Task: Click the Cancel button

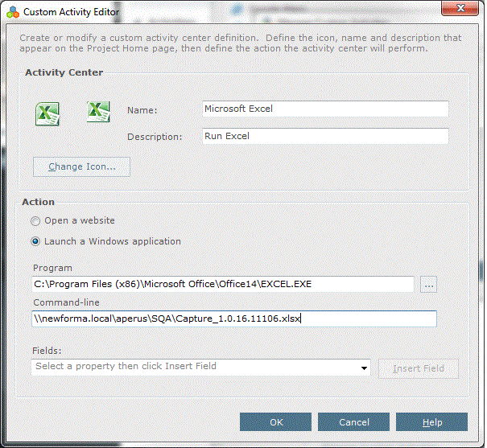Action: pyautogui.click(x=353, y=422)
